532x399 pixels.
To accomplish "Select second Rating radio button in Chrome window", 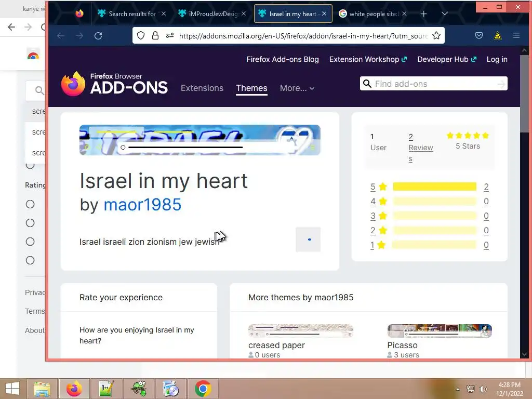I will click(x=30, y=223).
